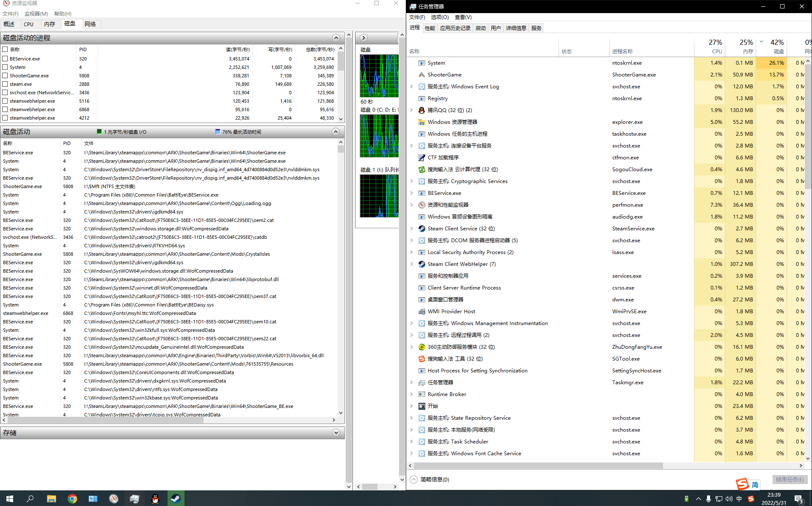The width and height of the screenshot is (812, 506).
Task: Click the volume icon in system tray
Action: coord(729,499)
